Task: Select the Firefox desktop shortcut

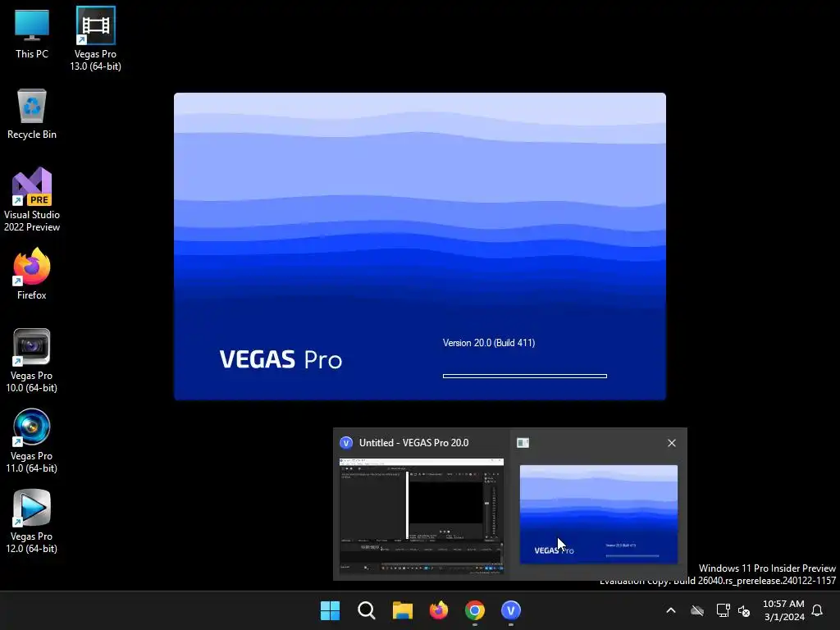Action: pyautogui.click(x=32, y=274)
